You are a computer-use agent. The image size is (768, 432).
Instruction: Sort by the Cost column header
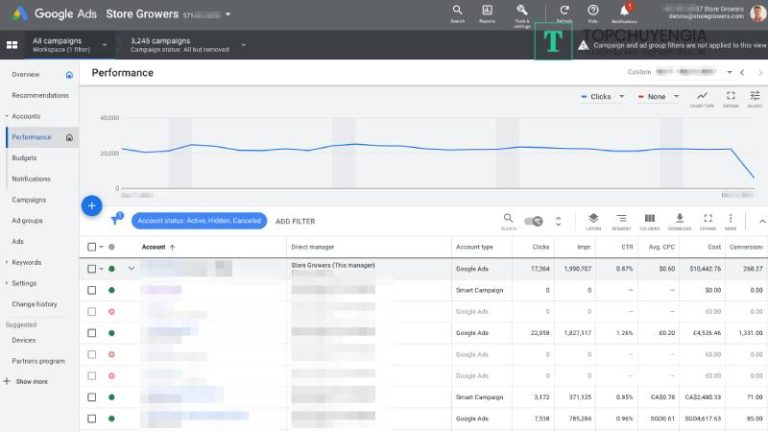[x=714, y=247]
